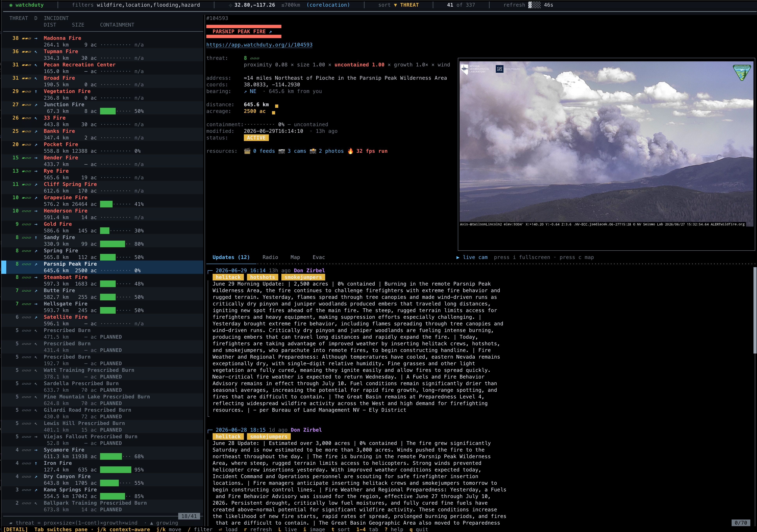Click the THREAT column header
Viewport: 757px width, 532px height.
(x=18, y=18)
